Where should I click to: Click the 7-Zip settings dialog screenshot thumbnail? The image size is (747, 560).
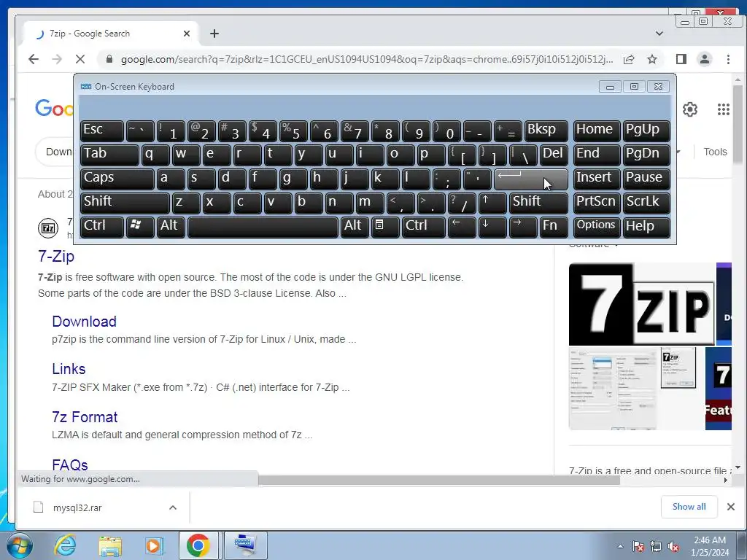(x=613, y=389)
